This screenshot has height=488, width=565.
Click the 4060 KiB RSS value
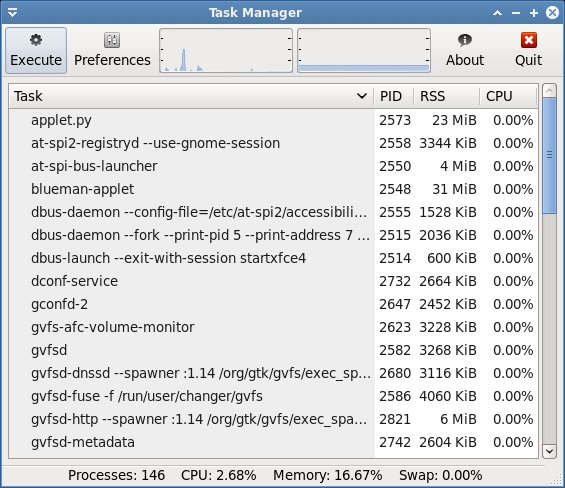point(448,396)
